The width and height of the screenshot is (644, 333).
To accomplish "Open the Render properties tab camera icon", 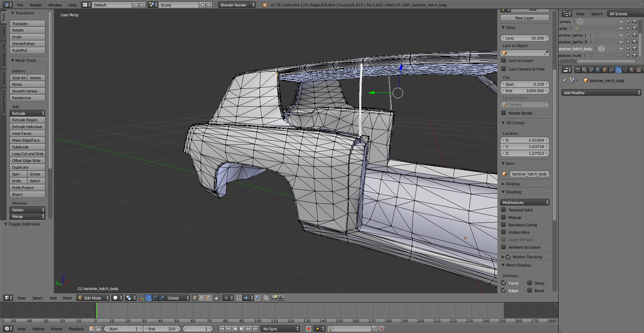I will (578, 70).
